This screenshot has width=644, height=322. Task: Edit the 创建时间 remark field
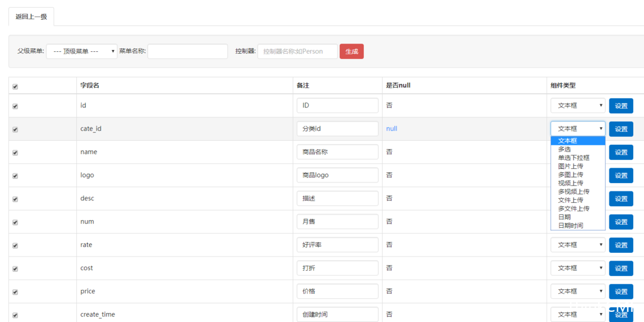[338, 315]
